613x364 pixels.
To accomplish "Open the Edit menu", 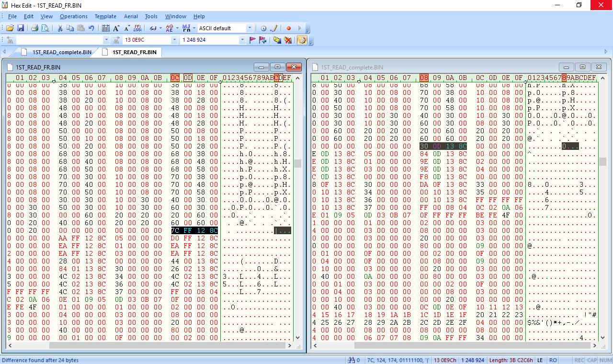I will click(x=29, y=16).
